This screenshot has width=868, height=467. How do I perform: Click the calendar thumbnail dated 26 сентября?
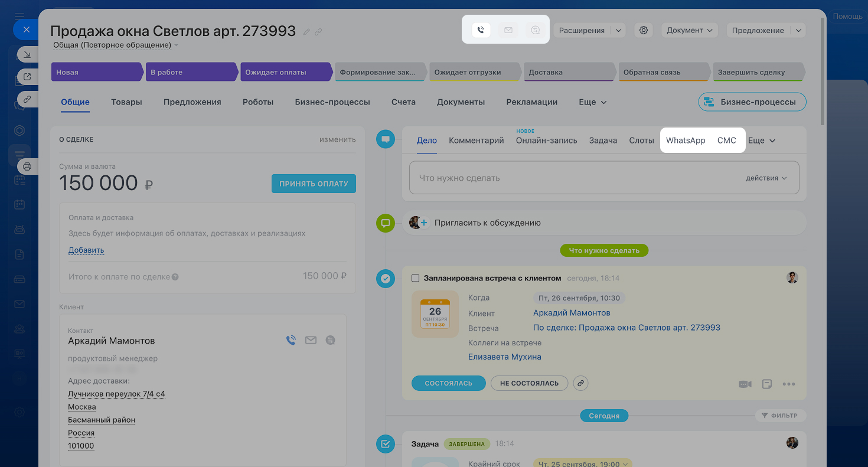point(435,314)
